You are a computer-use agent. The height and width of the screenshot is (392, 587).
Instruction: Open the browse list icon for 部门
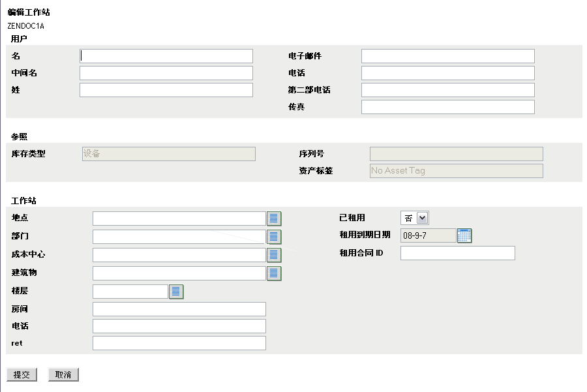274,237
